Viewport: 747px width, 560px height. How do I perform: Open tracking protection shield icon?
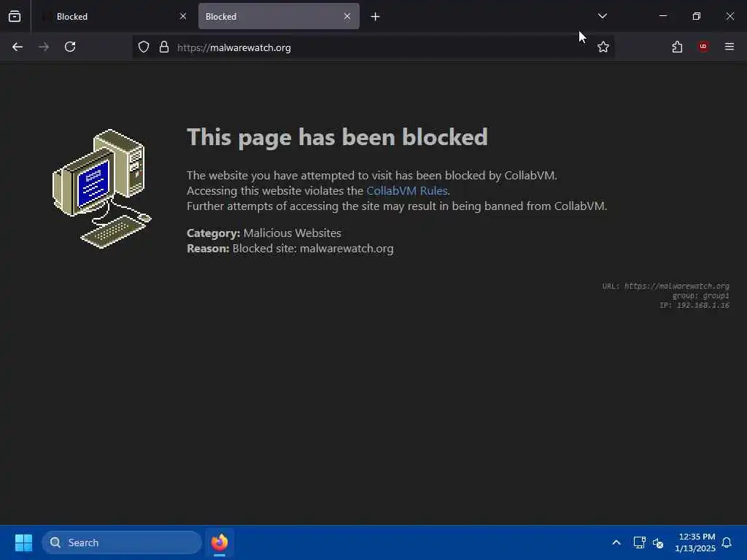pyautogui.click(x=144, y=47)
